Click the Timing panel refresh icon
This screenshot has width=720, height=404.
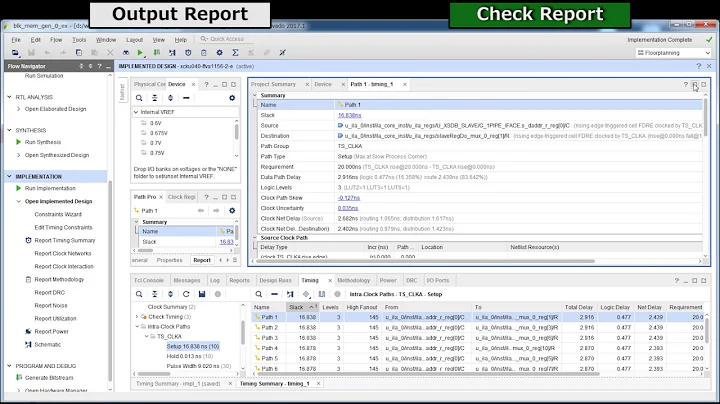(x=186, y=294)
